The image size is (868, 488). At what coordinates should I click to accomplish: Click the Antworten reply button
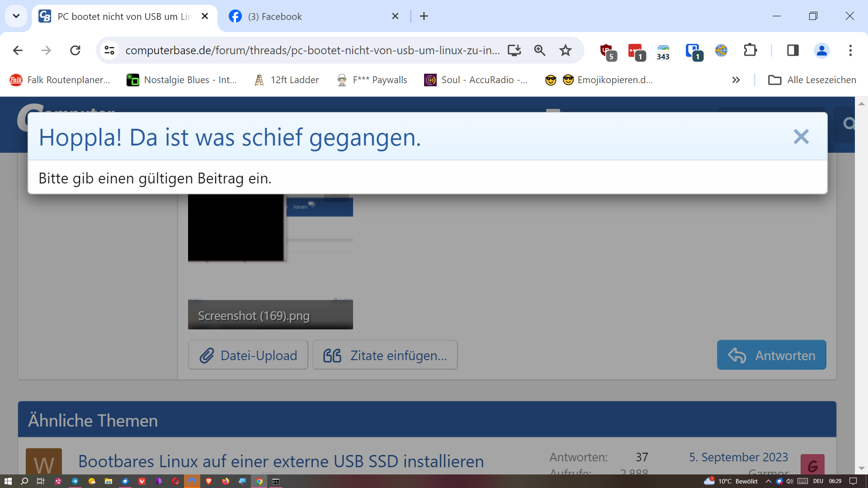771,355
